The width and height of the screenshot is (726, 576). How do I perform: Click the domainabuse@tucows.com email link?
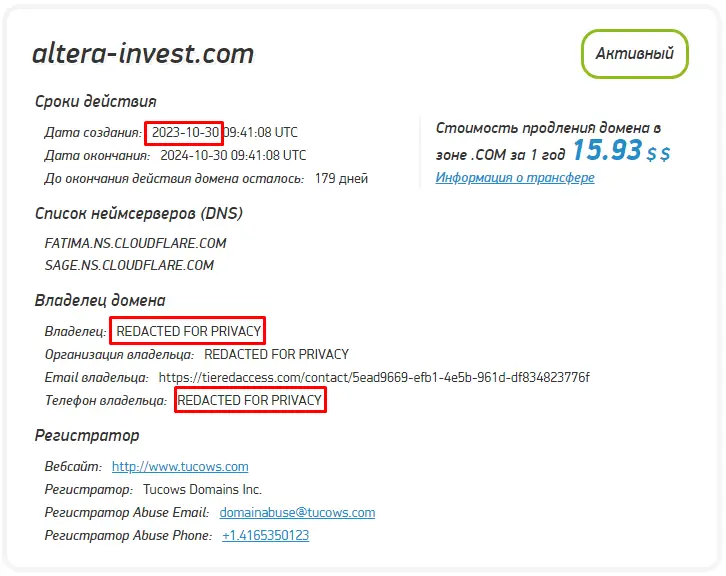click(x=297, y=512)
